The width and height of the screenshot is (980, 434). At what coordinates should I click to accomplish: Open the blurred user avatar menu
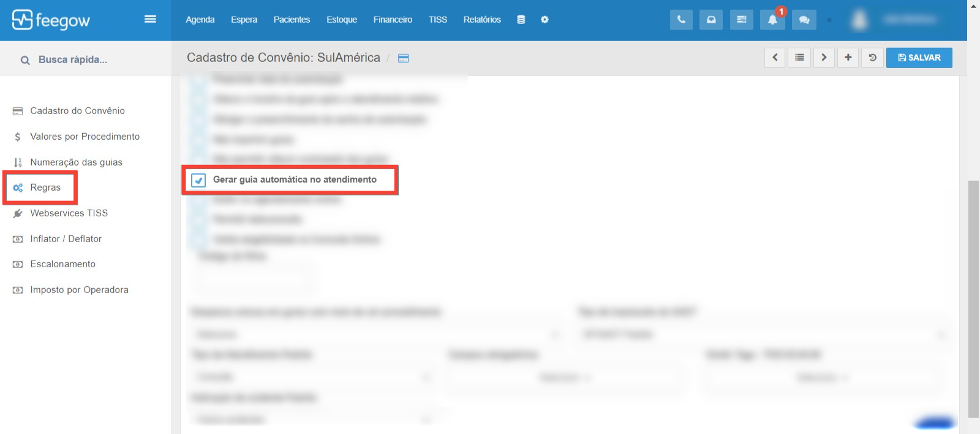859,20
